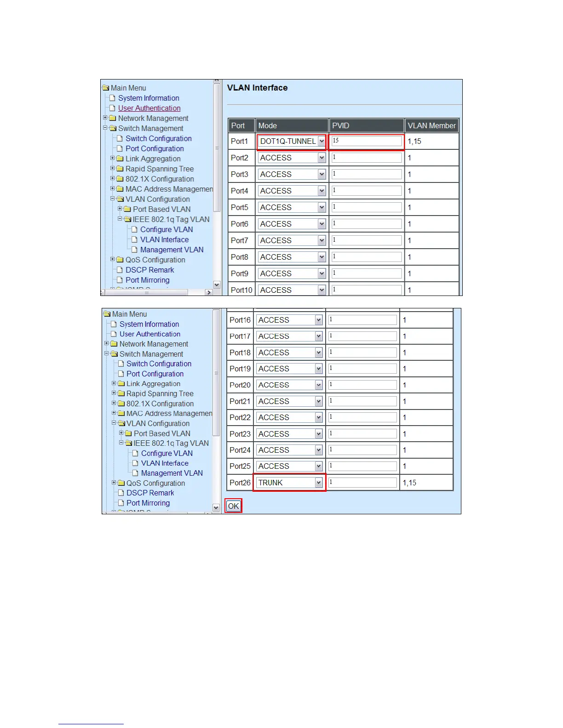
Task: Collapse Switch Management tree node in top screenshot
Action: tap(105, 128)
